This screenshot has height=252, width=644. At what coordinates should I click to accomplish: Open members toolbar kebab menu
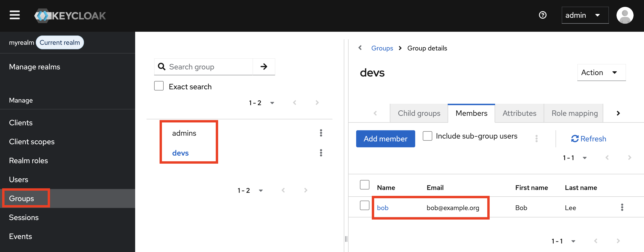point(537,139)
